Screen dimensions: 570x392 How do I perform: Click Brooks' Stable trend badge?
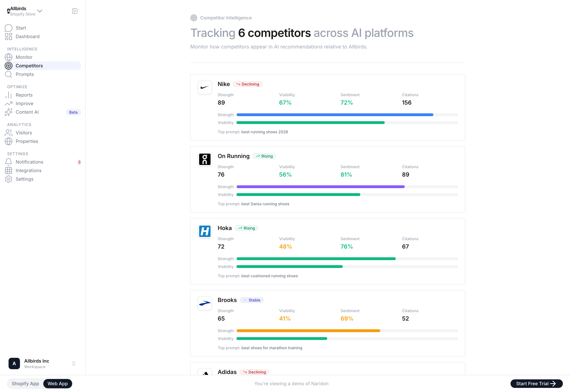click(252, 300)
